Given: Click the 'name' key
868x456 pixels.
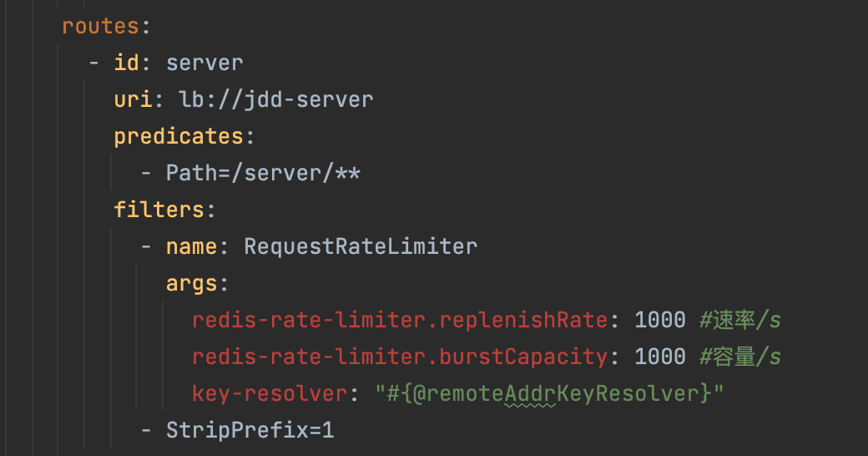Looking at the screenshot, I should [191, 246].
